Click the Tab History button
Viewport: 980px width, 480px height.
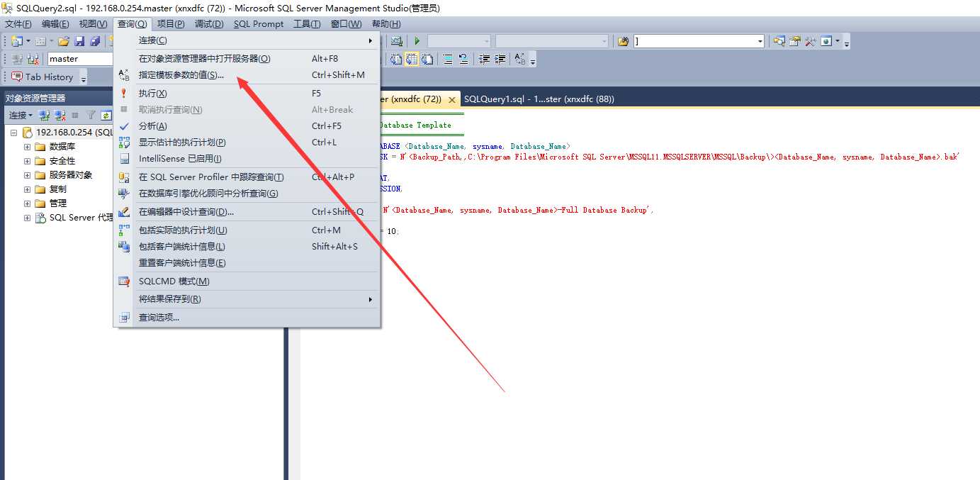[x=42, y=77]
